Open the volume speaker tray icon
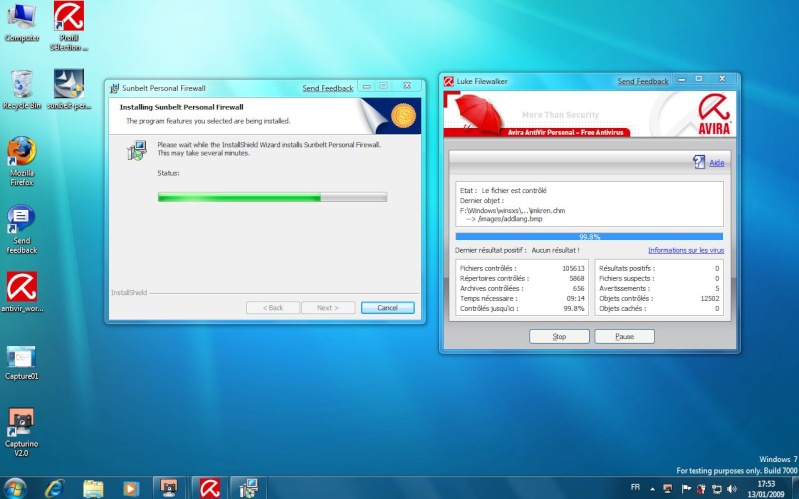Screen dimensions: 799x499 pyautogui.click(x=732, y=489)
